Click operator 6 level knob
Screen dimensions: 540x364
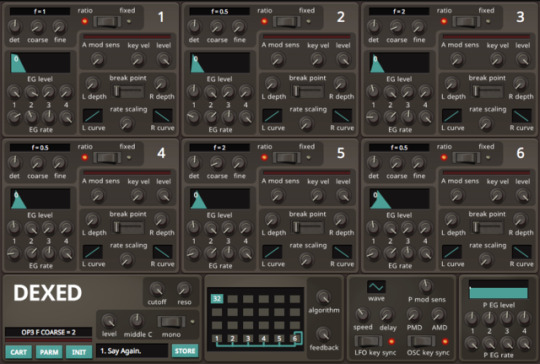523,196
